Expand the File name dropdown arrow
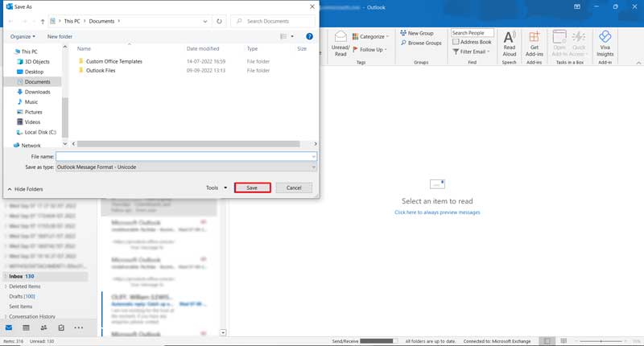Image resolution: width=644 pixels, height=346 pixels. click(x=313, y=156)
